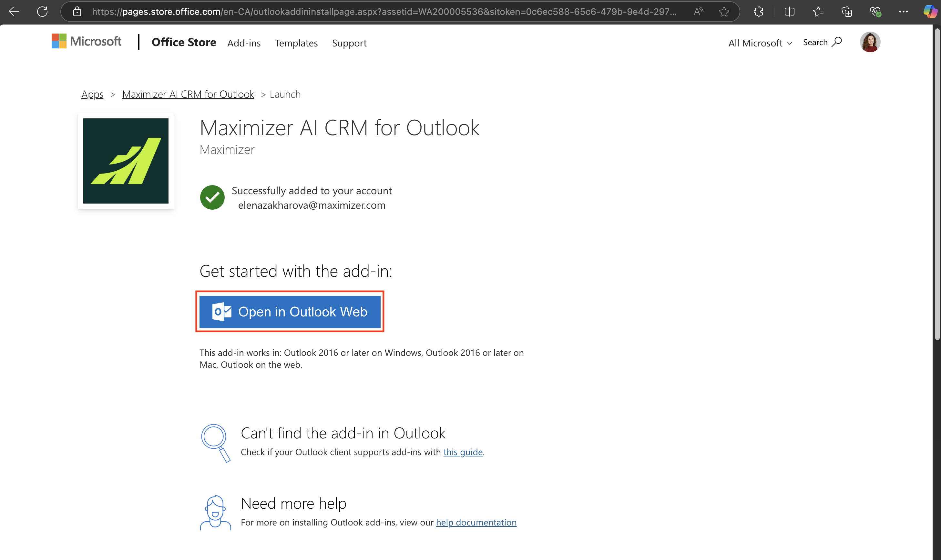
Task: Click the Launch breadcrumb text
Action: point(285,94)
